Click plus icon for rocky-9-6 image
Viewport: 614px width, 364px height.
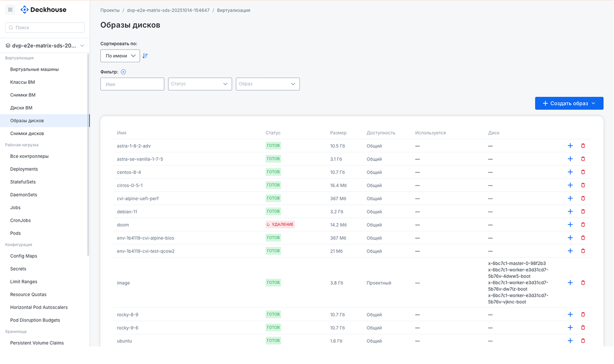click(570, 328)
